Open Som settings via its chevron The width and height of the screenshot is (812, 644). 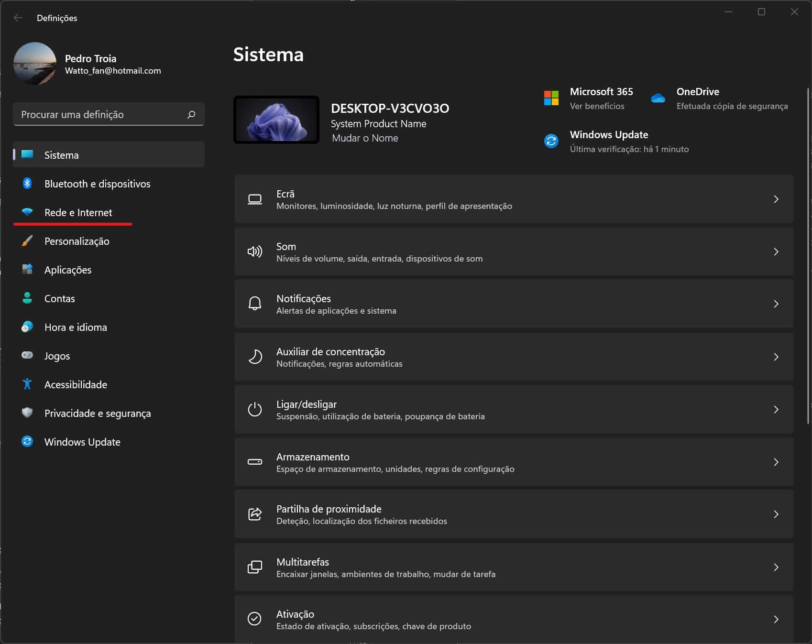coord(776,251)
